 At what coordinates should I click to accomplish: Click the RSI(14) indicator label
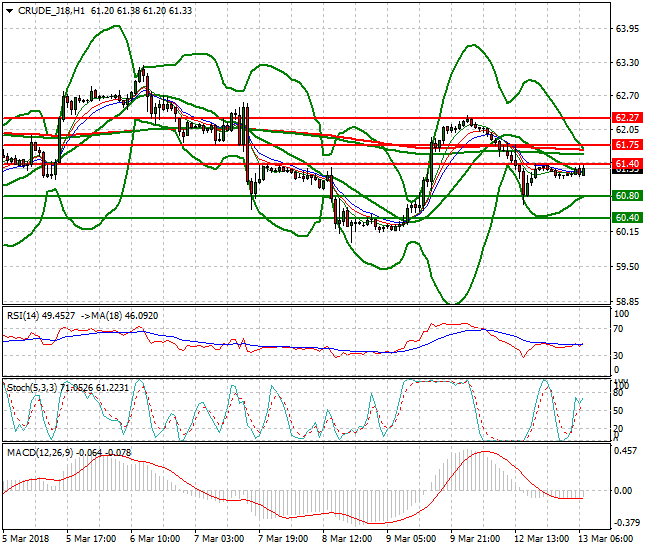[x=23, y=313]
